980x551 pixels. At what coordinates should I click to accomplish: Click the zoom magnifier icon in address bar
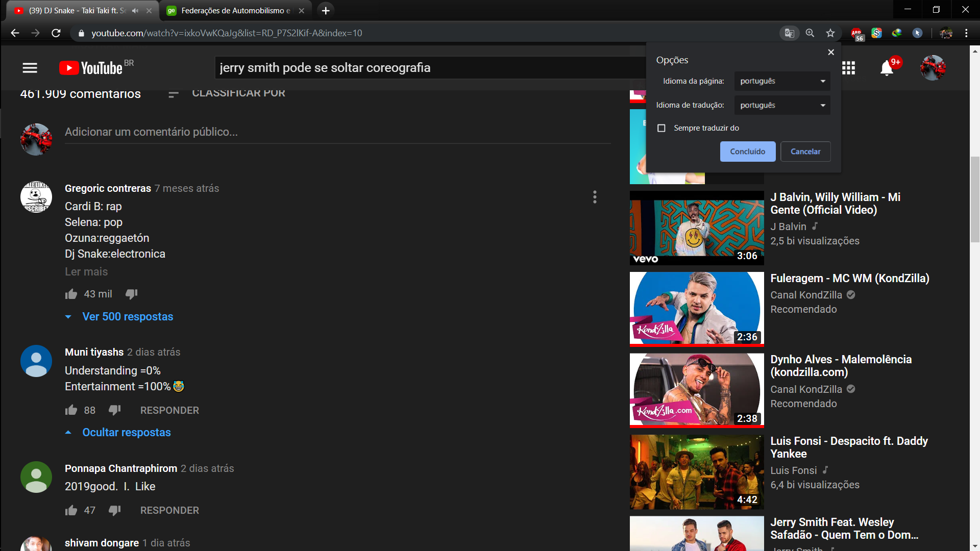tap(810, 33)
